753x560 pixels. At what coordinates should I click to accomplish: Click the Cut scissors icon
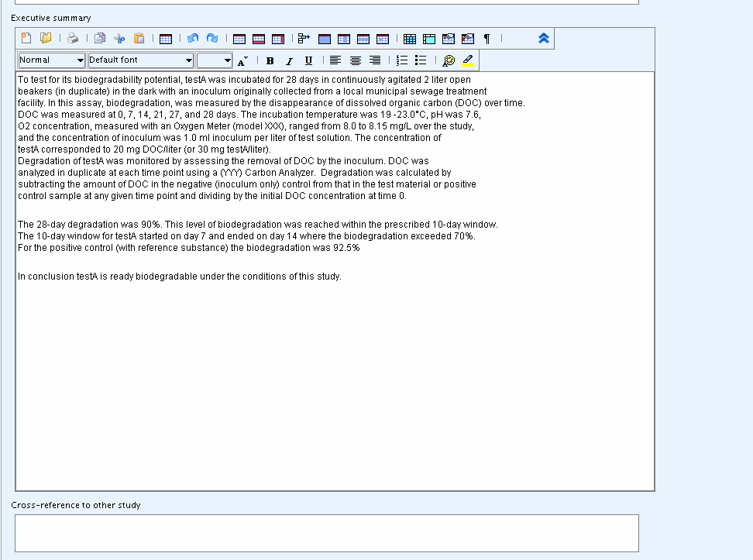119,39
